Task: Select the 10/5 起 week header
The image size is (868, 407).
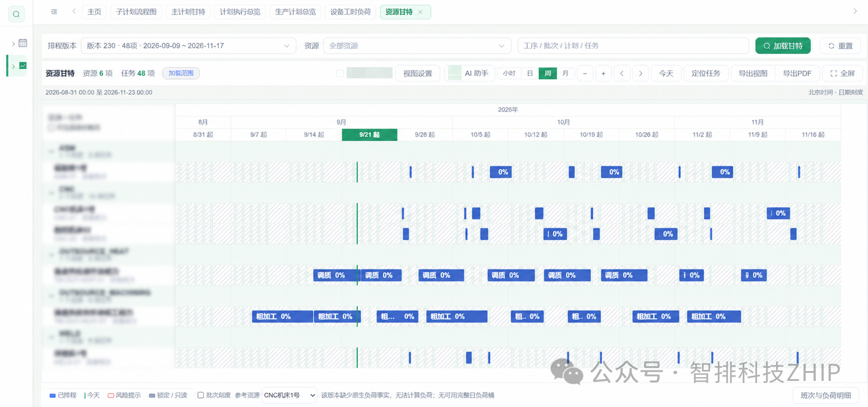Action: click(480, 135)
